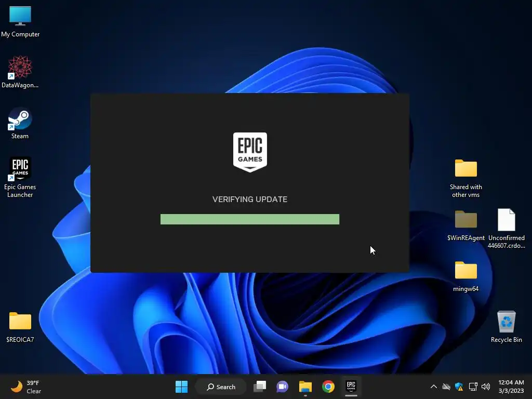Viewport: 532px width, 399px height.
Task: Show hidden system tray icons chevron
Action: tap(434, 387)
